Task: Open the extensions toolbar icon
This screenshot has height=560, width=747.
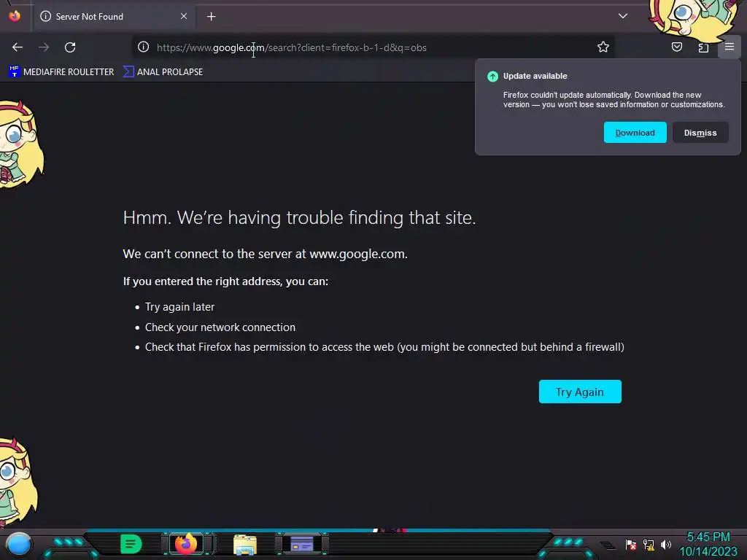Action: pyautogui.click(x=703, y=47)
